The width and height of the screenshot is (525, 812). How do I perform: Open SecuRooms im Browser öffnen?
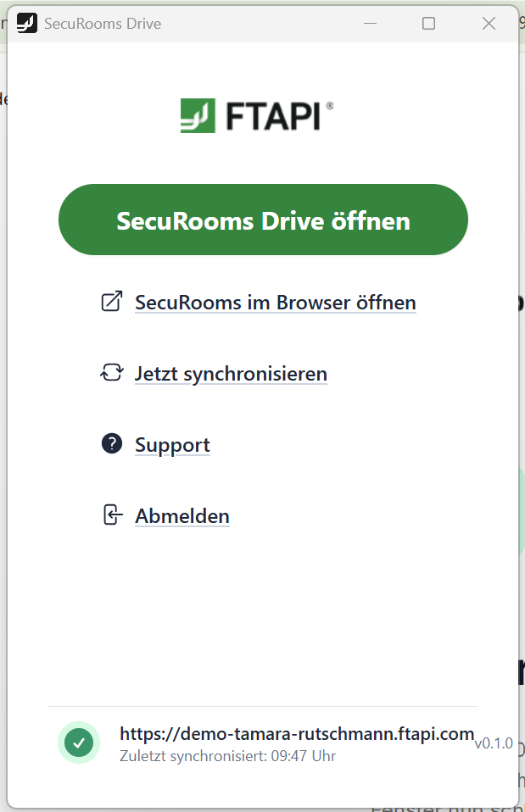[275, 303]
